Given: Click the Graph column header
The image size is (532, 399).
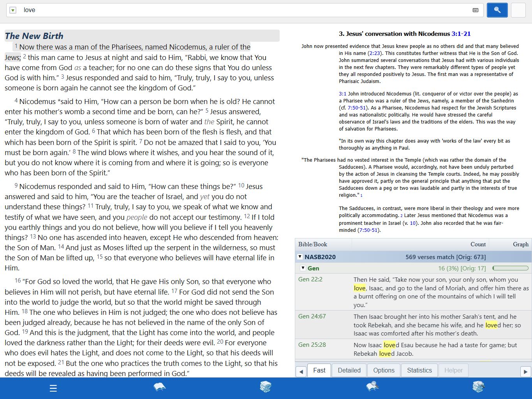Looking at the screenshot, I should [510, 244].
